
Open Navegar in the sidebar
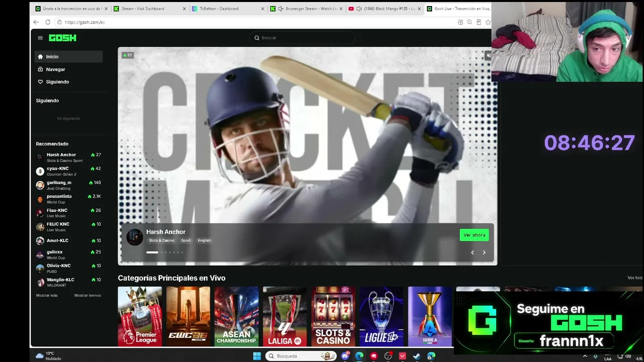68,69
